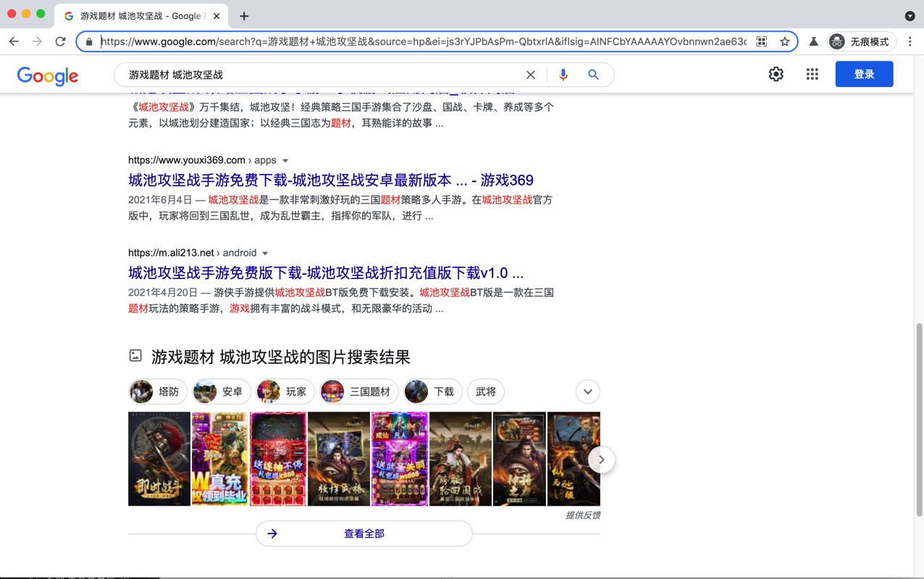Go forward in browser history
Viewport: 924px width, 579px height.
(37, 42)
